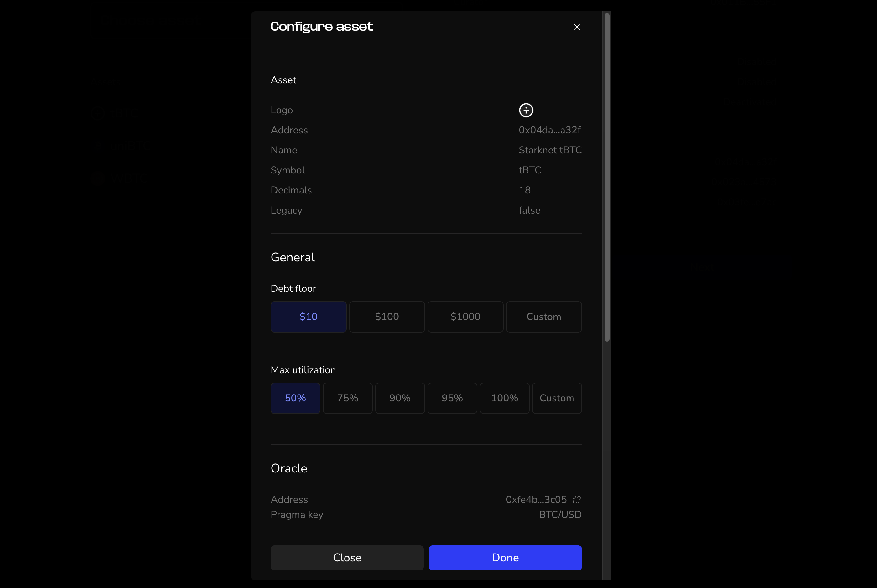The width and height of the screenshot is (877, 588).
Task: Set max utilization to 75%
Action: (x=347, y=398)
